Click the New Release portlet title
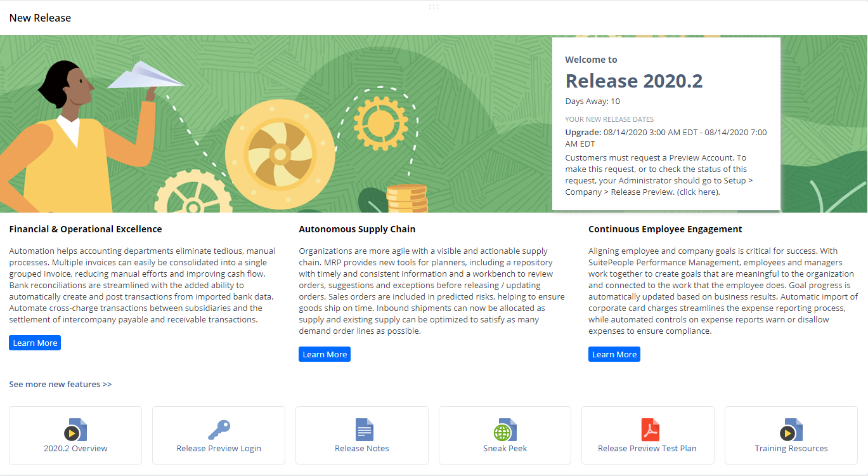 coord(40,18)
